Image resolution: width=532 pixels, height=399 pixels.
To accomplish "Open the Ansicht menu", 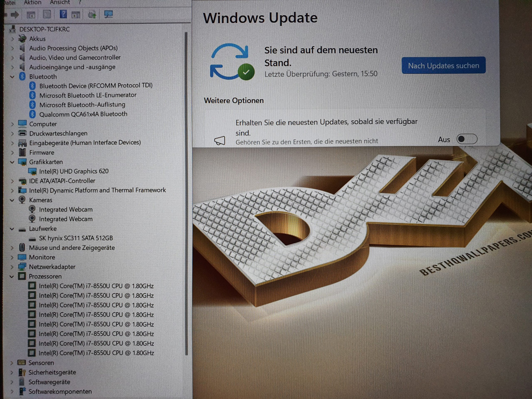I will click(60, 3).
